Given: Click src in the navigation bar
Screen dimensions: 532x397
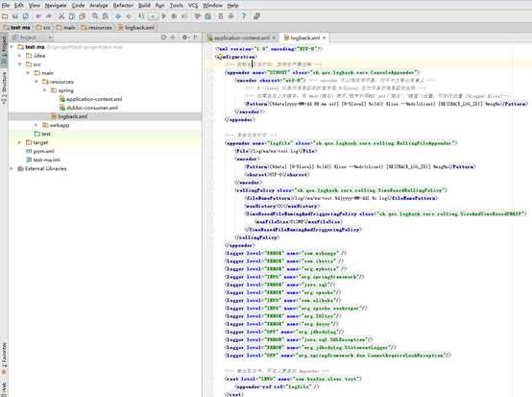Looking at the screenshot, I should click(x=43, y=27).
